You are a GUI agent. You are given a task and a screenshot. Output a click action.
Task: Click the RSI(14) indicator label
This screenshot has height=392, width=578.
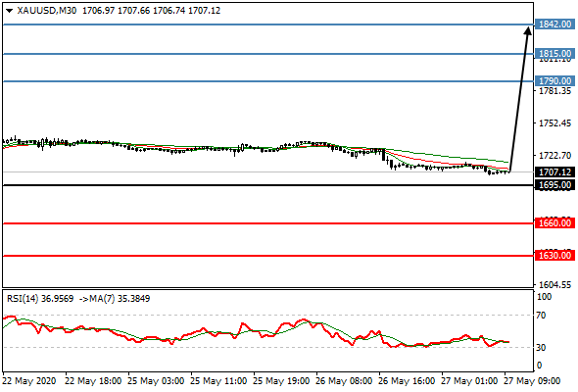[x=23, y=298]
